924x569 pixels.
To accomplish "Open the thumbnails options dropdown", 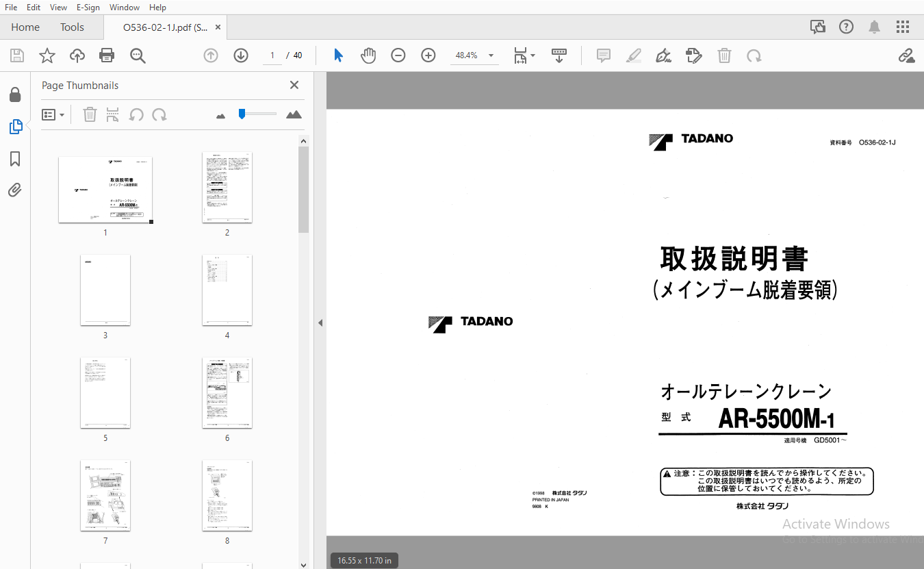I will coord(53,114).
